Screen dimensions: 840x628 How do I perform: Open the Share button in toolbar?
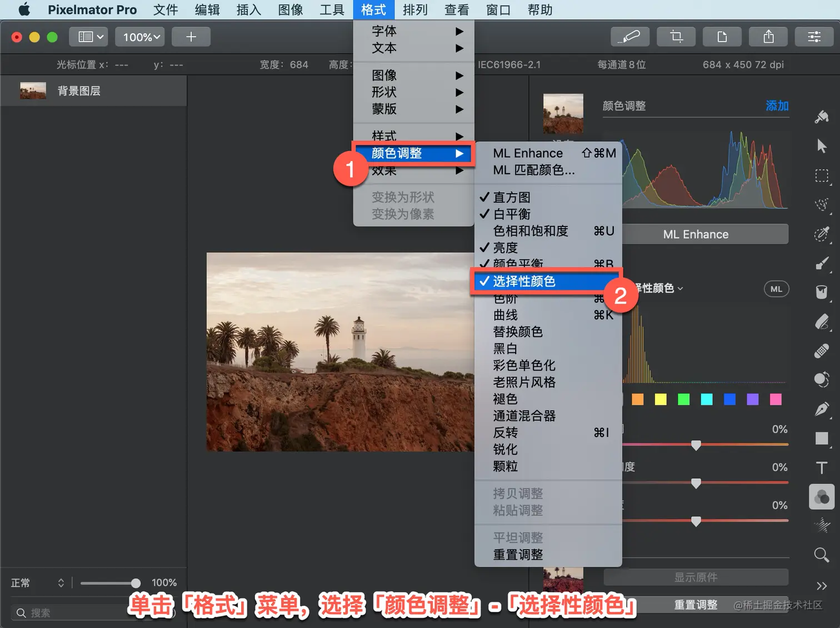(768, 37)
